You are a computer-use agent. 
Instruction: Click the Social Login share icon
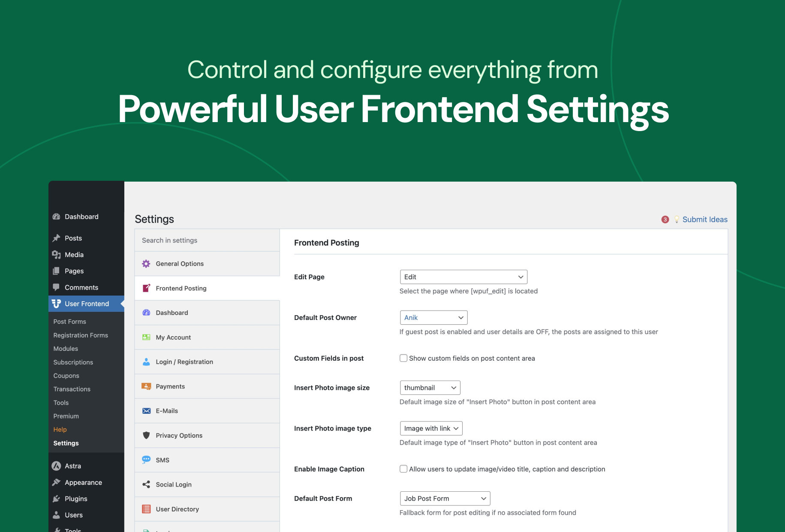pos(146,484)
